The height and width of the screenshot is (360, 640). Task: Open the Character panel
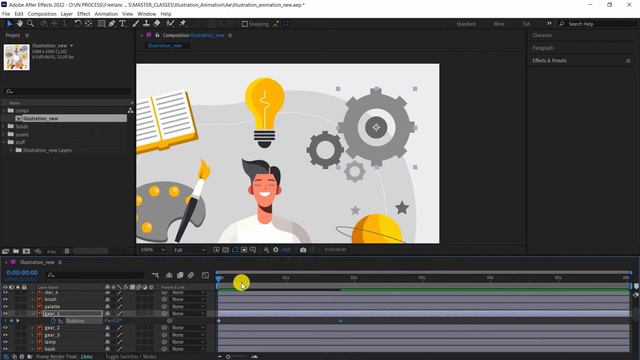coord(542,36)
